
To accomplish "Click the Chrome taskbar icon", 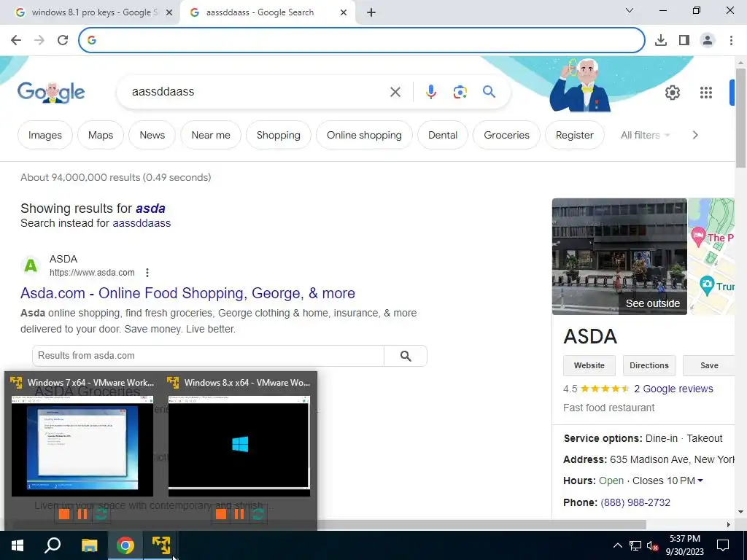I will click(x=125, y=545).
